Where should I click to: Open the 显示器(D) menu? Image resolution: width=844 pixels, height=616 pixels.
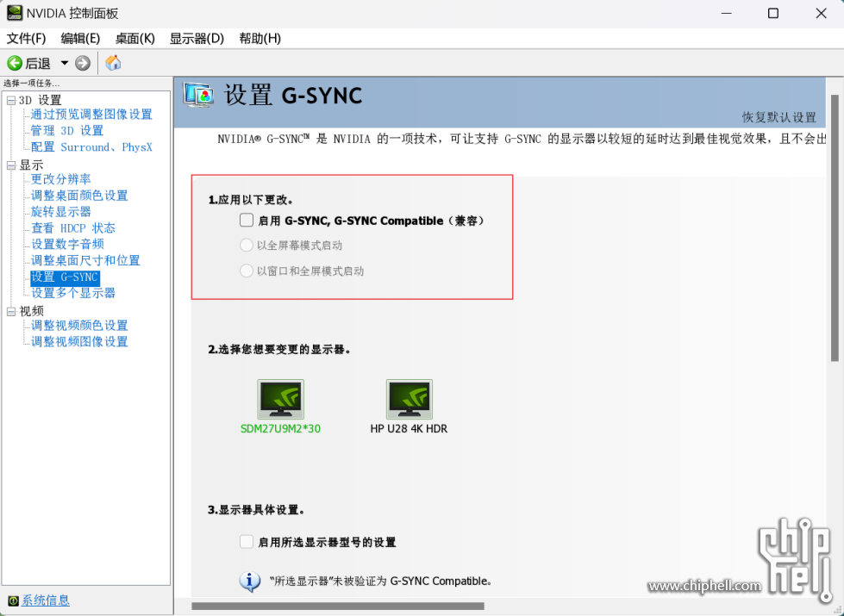point(197,39)
